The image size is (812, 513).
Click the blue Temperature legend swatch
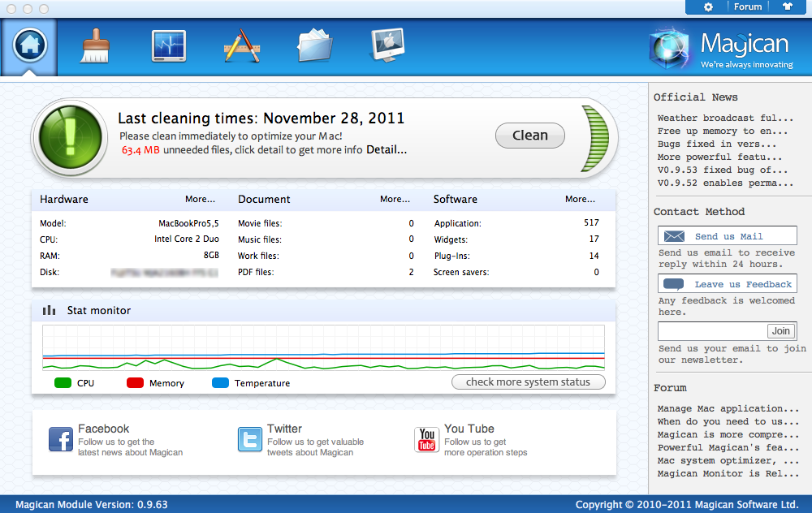point(220,383)
